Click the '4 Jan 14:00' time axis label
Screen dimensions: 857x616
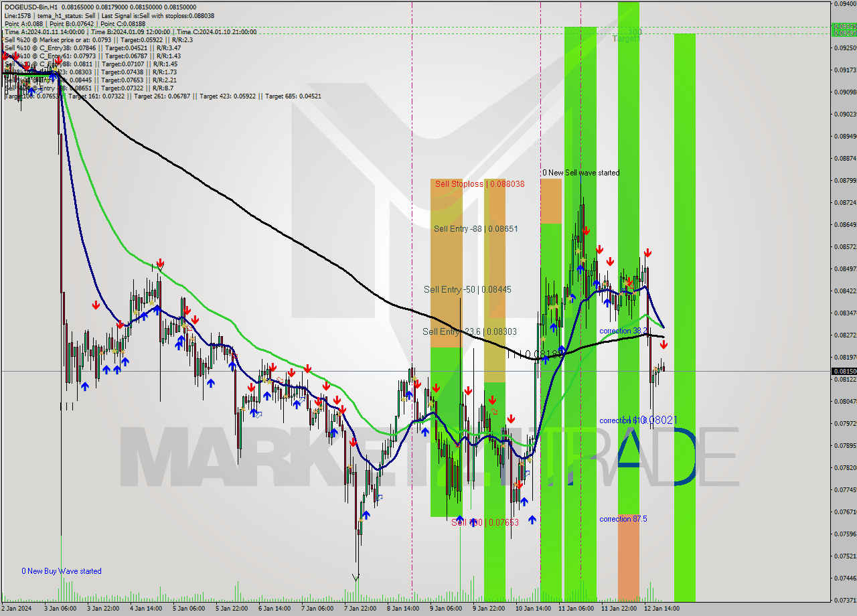145,609
